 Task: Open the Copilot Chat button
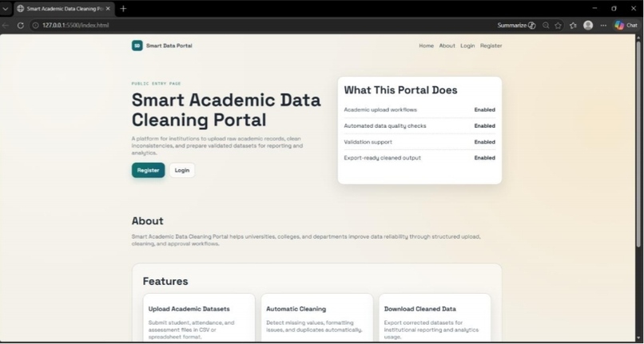[x=626, y=26]
